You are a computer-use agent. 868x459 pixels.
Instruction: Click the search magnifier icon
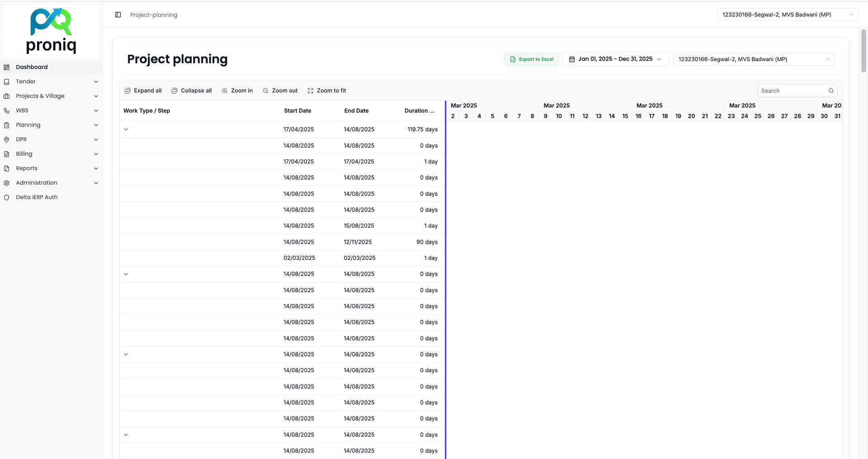(831, 91)
